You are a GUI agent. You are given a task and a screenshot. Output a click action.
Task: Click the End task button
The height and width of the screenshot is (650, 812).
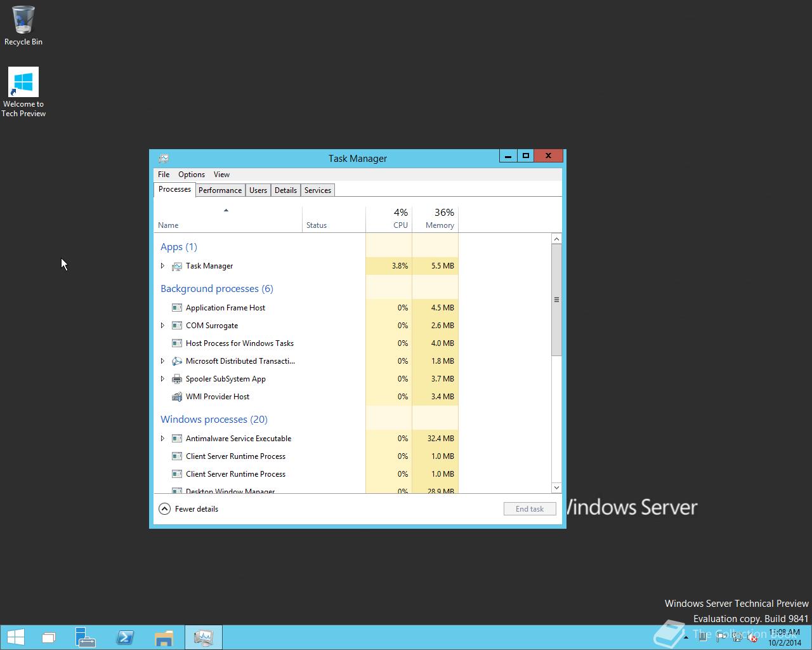530,509
